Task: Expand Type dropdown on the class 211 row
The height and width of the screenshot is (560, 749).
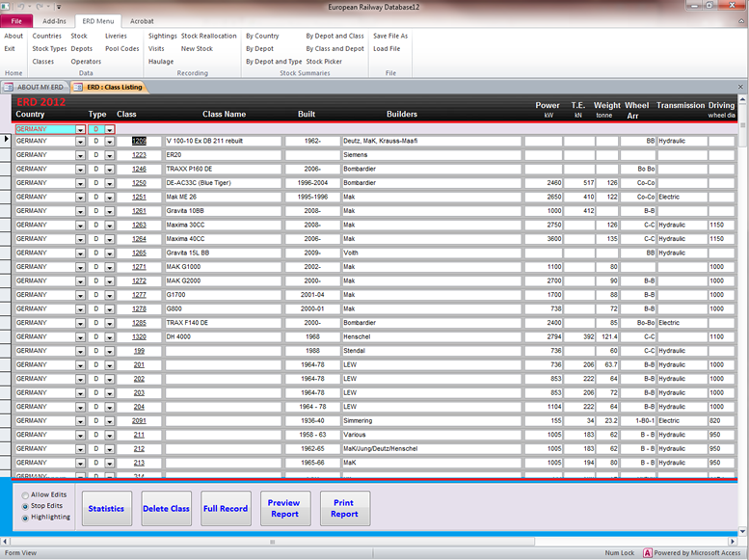Action: pos(110,436)
